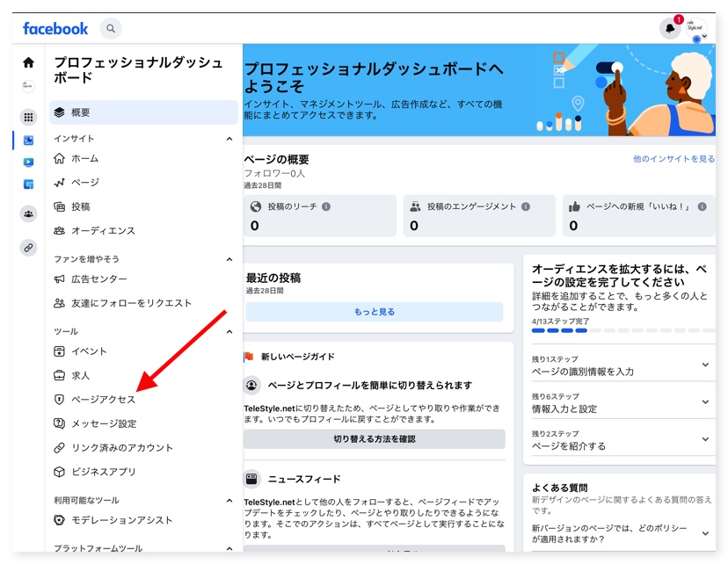Image resolution: width=728 pixels, height=564 pixels.
Task: Collapse the ファンを増やそう section
Action: tap(229, 259)
